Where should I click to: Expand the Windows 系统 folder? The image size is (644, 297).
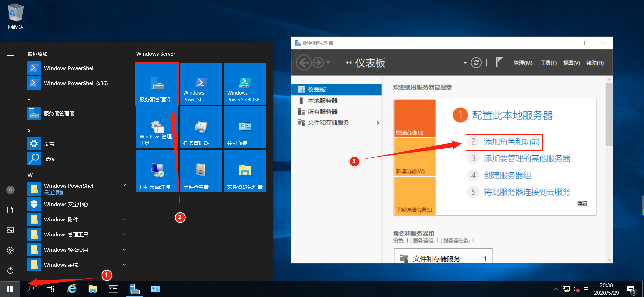tap(124, 265)
